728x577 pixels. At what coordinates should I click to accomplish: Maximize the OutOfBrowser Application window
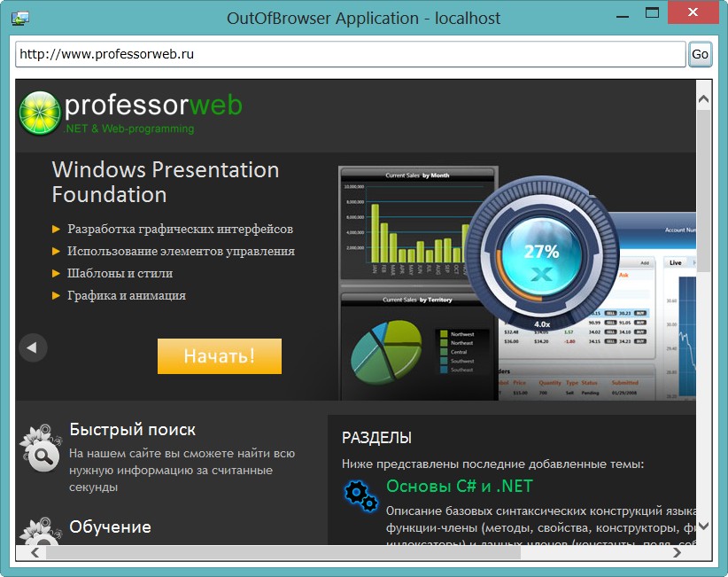tap(653, 13)
